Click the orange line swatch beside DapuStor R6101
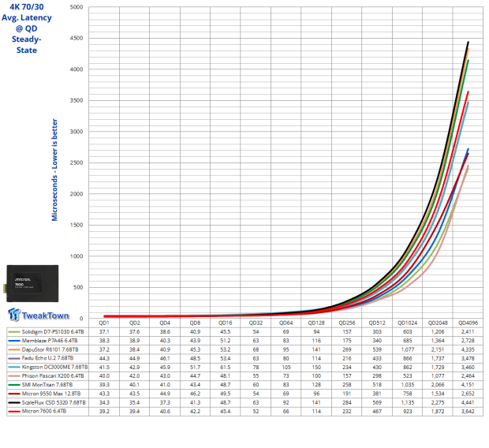This screenshot has width=489, height=448. (14, 349)
